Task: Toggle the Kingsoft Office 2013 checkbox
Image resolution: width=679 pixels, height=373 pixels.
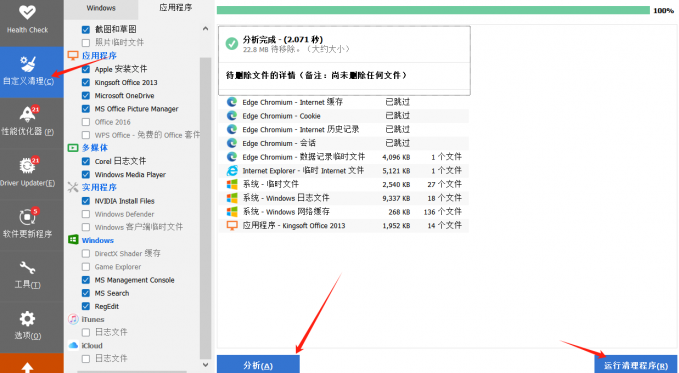Action: pos(86,82)
